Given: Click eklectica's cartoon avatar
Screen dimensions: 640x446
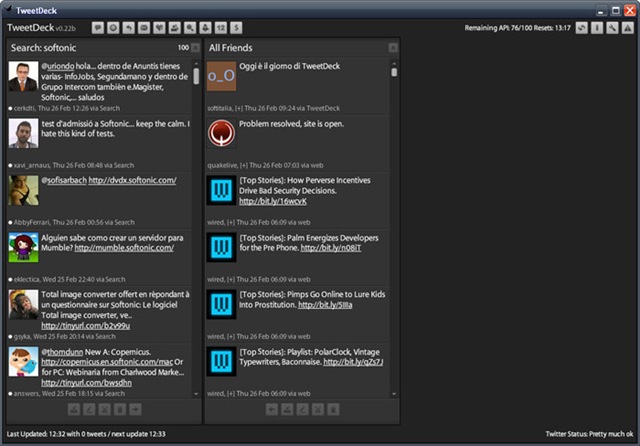Looking at the screenshot, I should click(24, 248).
